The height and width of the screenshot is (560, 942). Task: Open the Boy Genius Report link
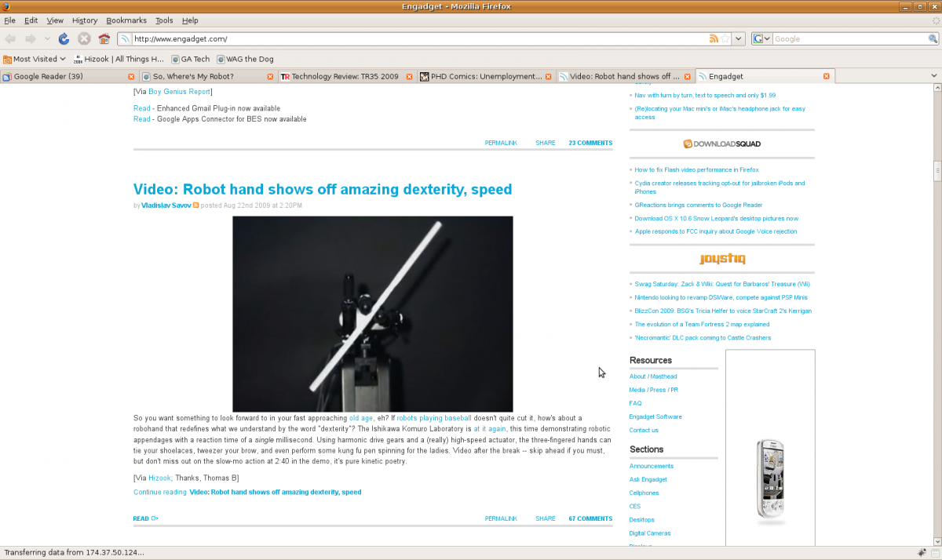(x=179, y=92)
